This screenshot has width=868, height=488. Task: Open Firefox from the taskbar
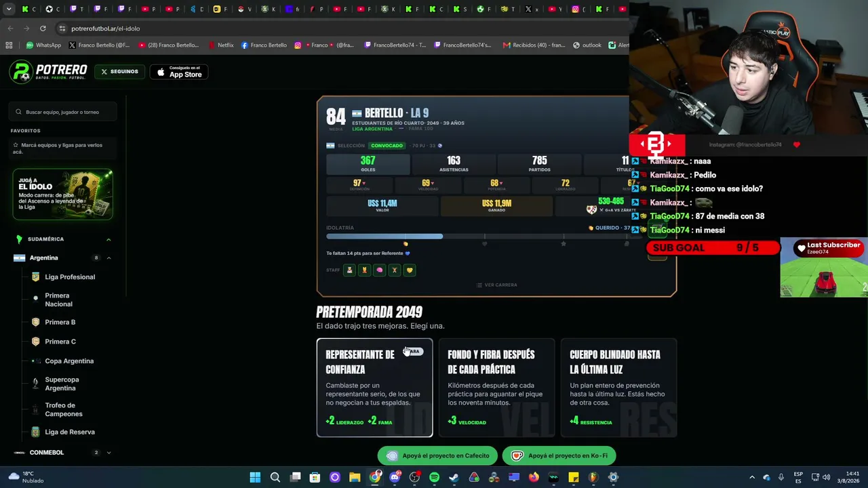tap(534, 477)
